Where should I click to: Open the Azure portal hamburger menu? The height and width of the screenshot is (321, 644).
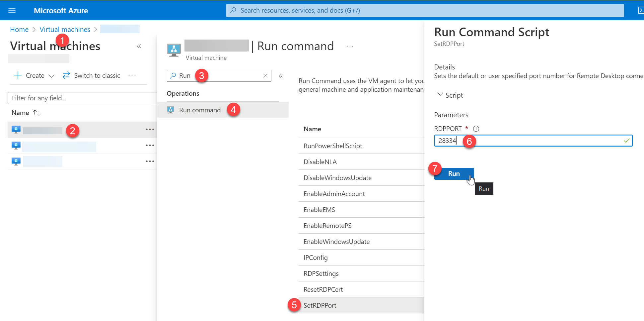pyautogui.click(x=12, y=10)
